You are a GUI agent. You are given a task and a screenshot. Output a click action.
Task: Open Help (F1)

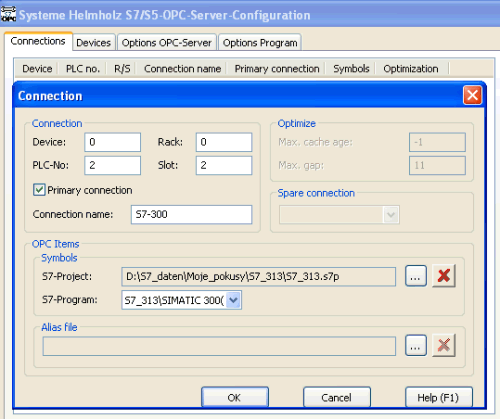click(x=439, y=397)
